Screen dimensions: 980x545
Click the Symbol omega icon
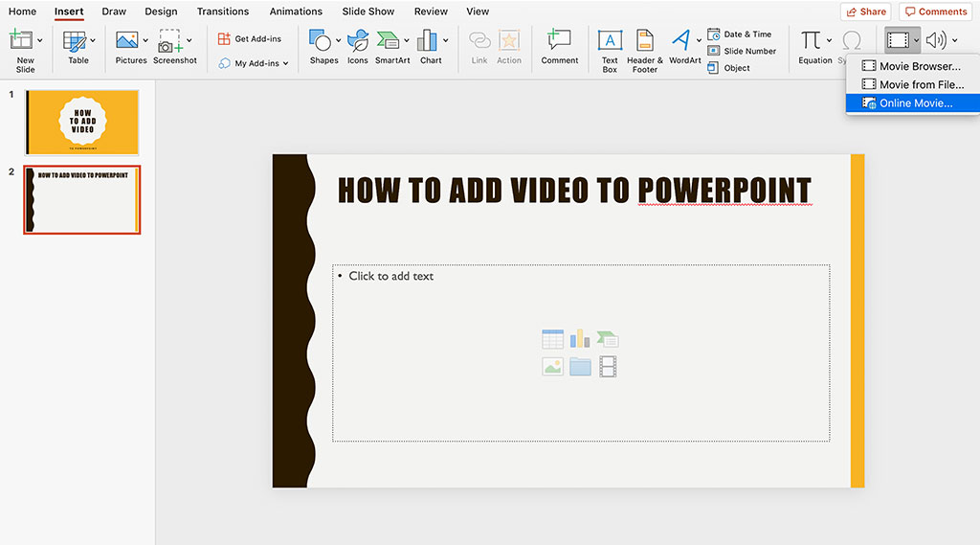[x=851, y=40]
